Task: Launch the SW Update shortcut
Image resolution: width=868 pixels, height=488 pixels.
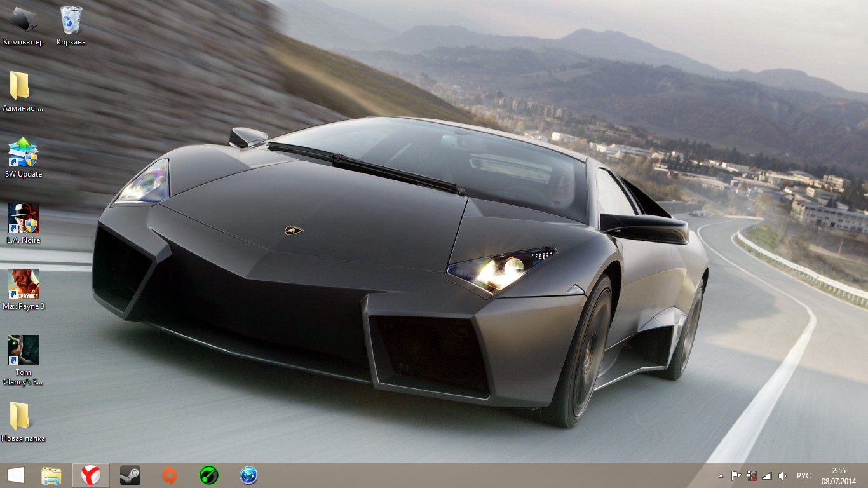Action: click(x=24, y=158)
